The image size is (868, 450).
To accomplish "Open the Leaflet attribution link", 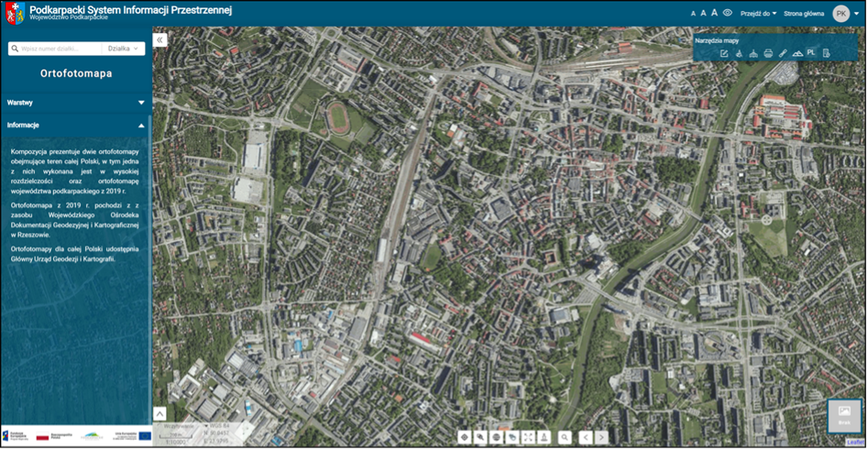I will pyautogui.click(x=855, y=443).
